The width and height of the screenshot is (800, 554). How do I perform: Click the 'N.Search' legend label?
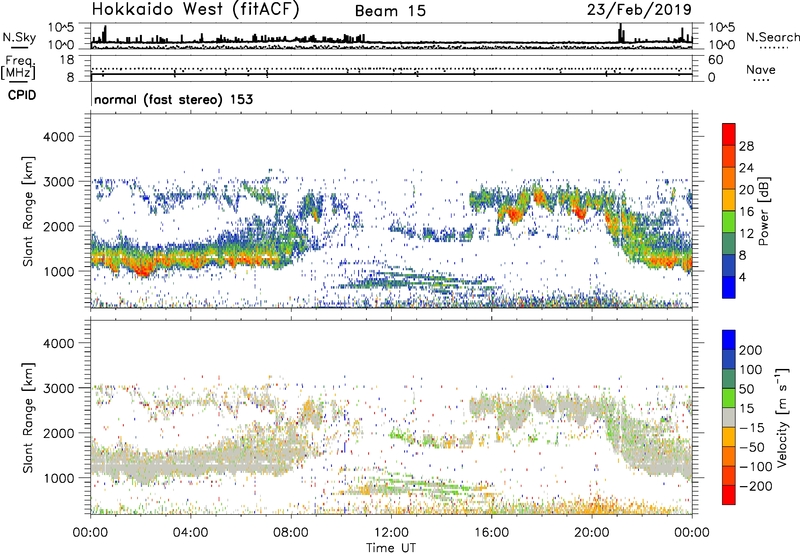coord(772,37)
